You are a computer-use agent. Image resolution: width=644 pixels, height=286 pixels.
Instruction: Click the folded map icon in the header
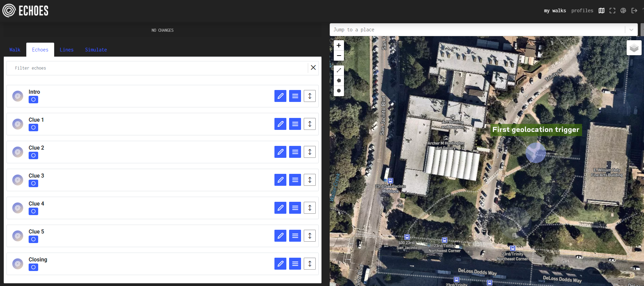coord(601,11)
